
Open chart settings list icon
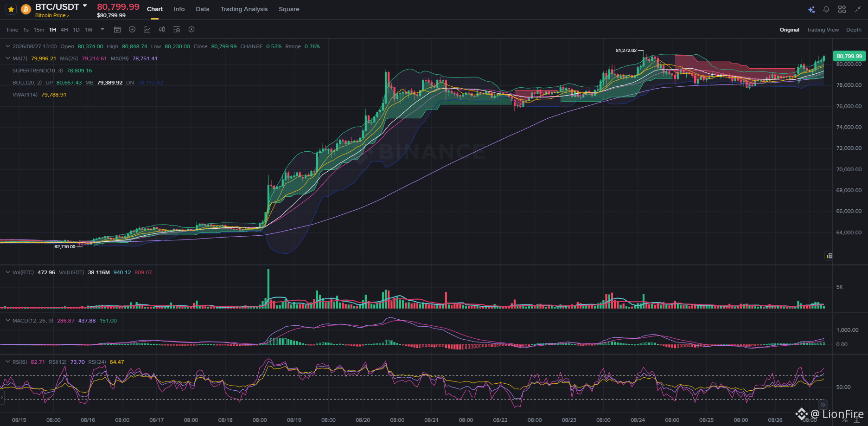pyautogui.click(x=177, y=30)
